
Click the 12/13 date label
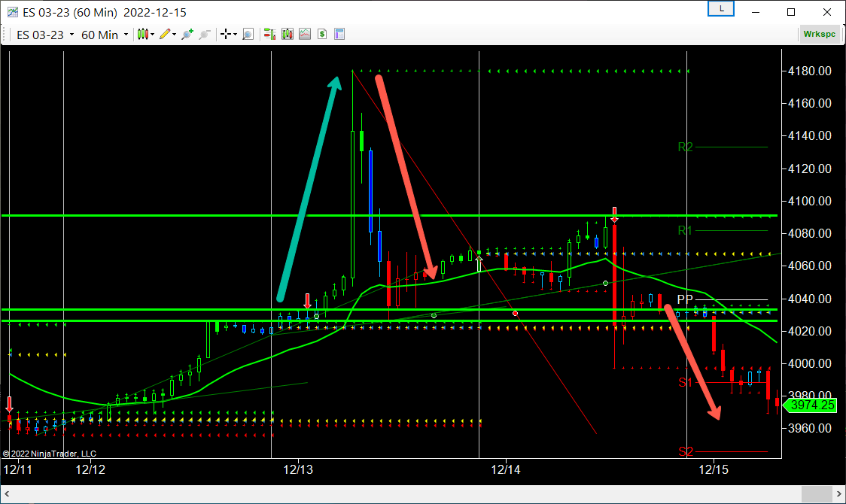[x=298, y=469]
